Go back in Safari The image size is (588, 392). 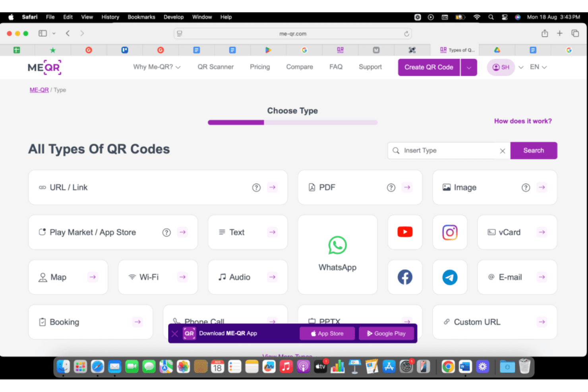click(x=68, y=33)
